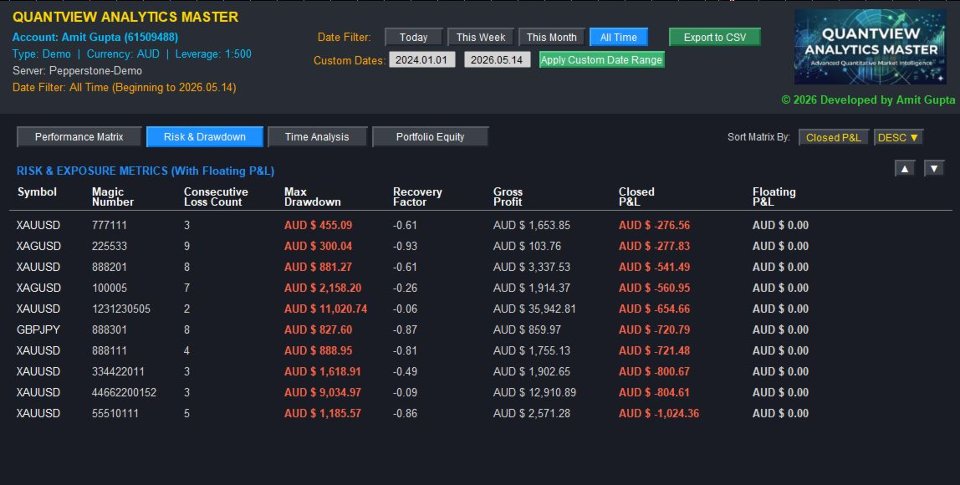Select magic number 44662200152
Screen dimensions: 960x485
(124, 392)
